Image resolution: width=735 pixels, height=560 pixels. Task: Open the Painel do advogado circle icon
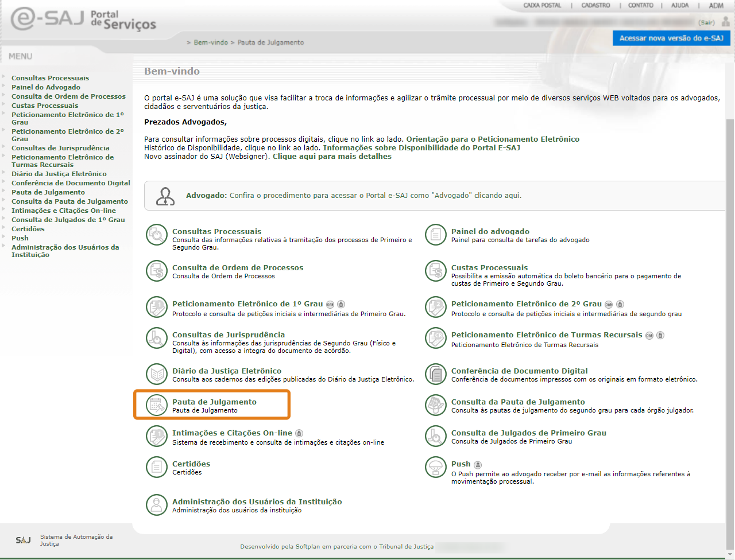436,235
